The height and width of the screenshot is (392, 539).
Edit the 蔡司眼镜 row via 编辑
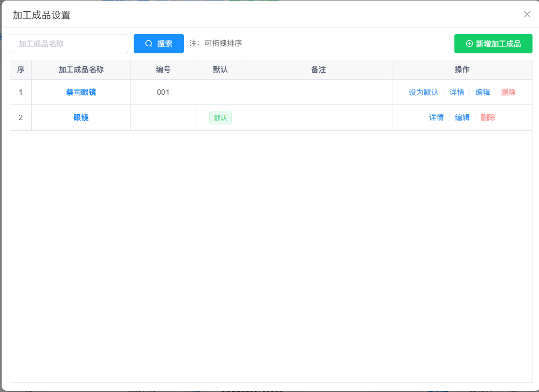[x=482, y=92]
